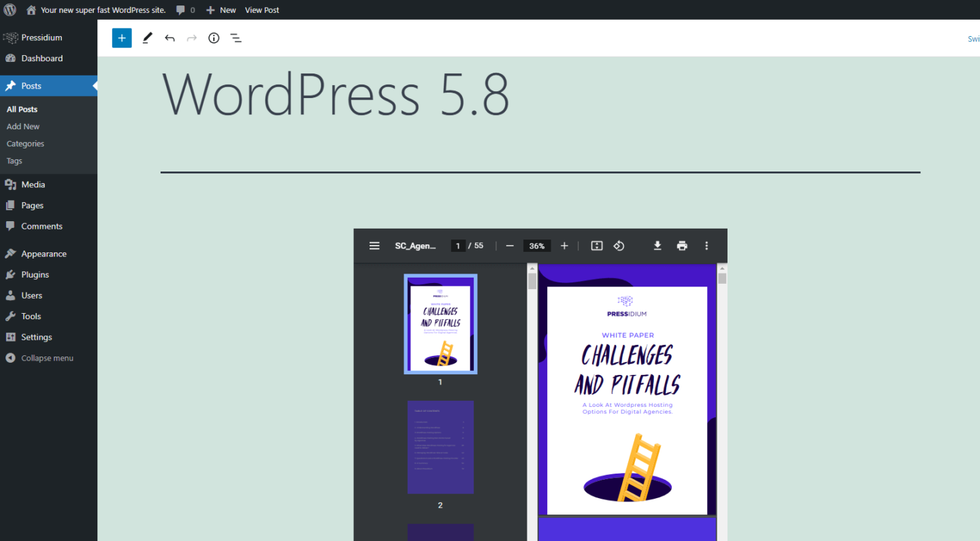Click PDF fit to page icon
Viewport: 980px width, 541px height.
pyautogui.click(x=597, y=246)
